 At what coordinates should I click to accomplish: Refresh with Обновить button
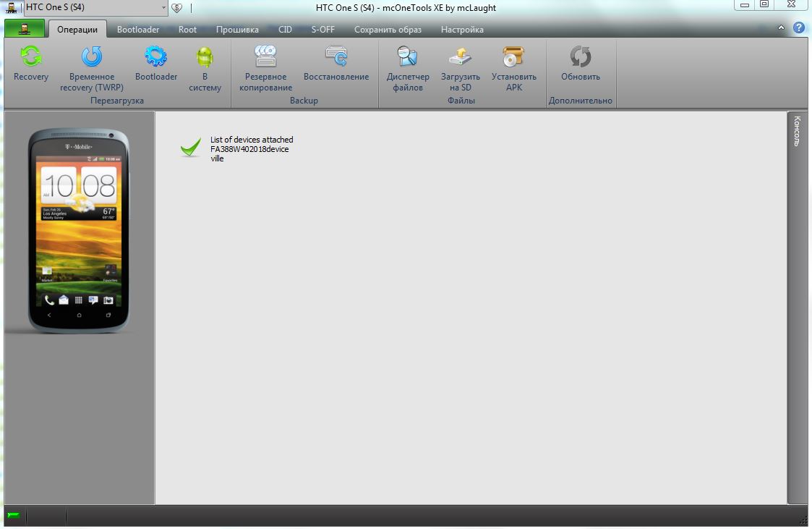[x=581, y=64]
